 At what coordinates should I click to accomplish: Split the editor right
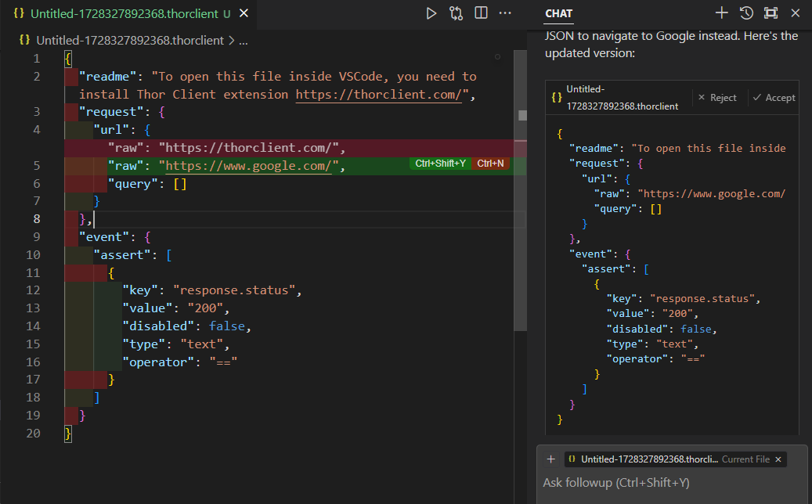click(x=481, y=13)
